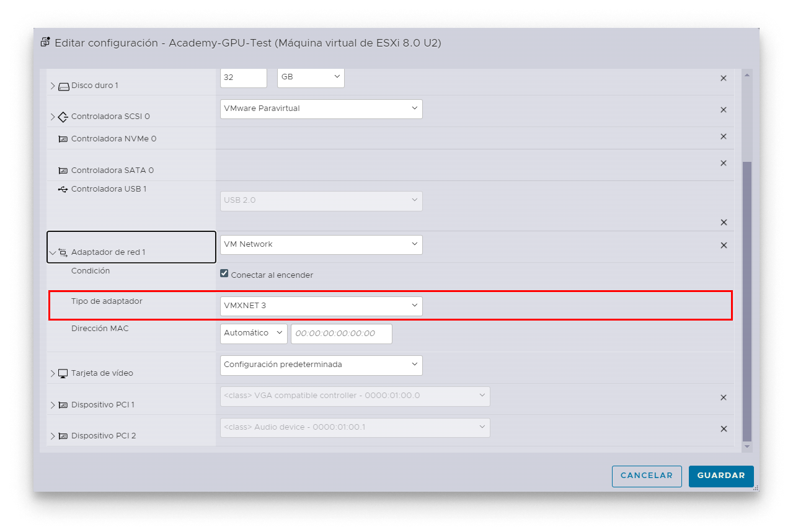The height and width of the screenshot is (532, 793).
Task: Click the virtual machine icon in dialog title
Action: 45,42
